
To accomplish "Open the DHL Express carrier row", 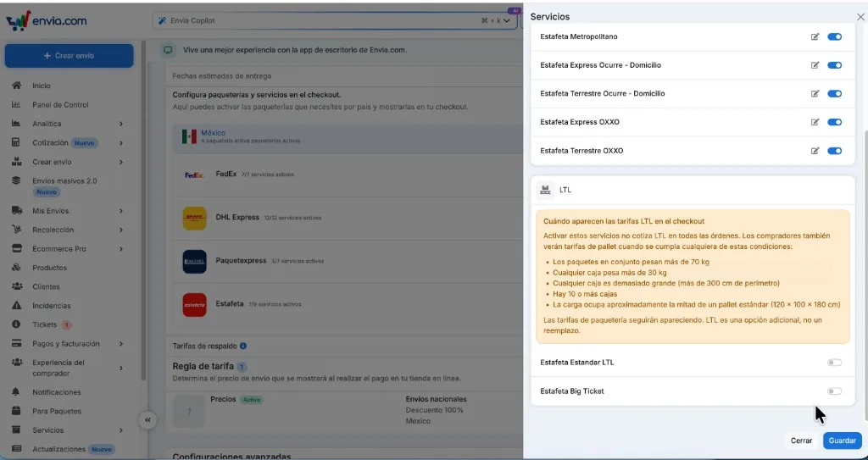I will coord(348,218).
